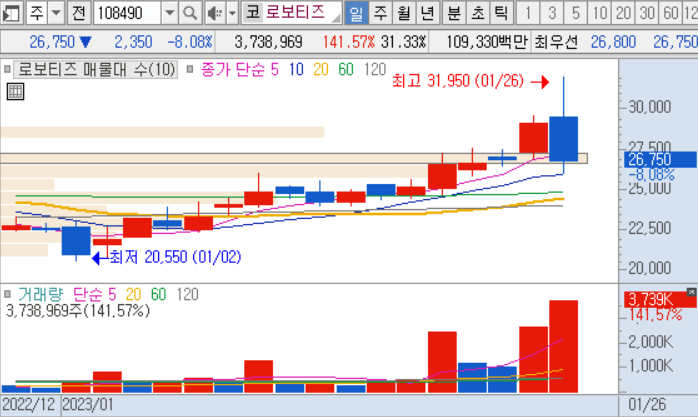Click the 01/26 date label at bottom-right
This screenshot has width=698, height=417.
coord(647,405)
